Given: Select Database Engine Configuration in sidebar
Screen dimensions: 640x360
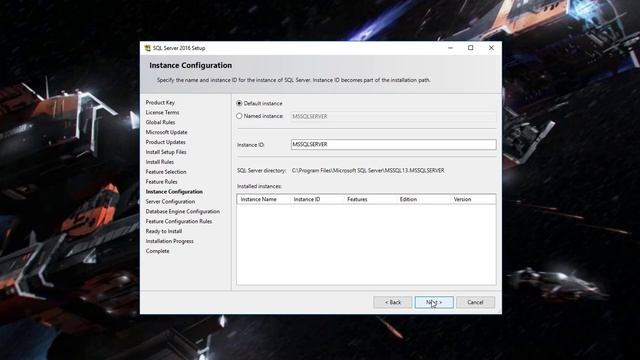Looking at the screenshot, I should (x=182, y=211).
